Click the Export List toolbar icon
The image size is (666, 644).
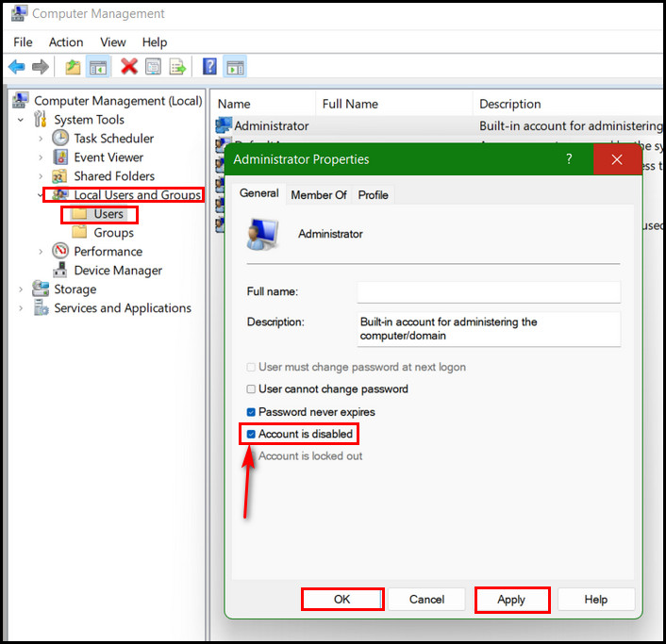tap(177, 67)
